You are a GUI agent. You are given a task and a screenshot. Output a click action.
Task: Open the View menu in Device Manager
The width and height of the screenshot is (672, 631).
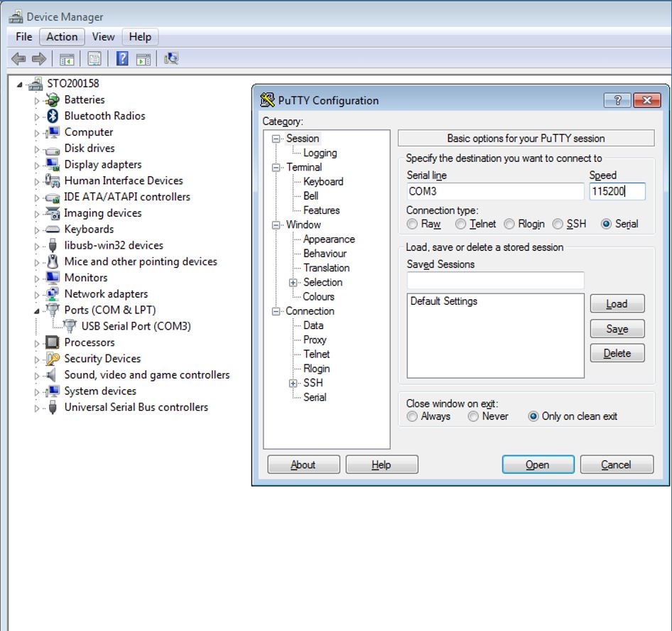103,37
